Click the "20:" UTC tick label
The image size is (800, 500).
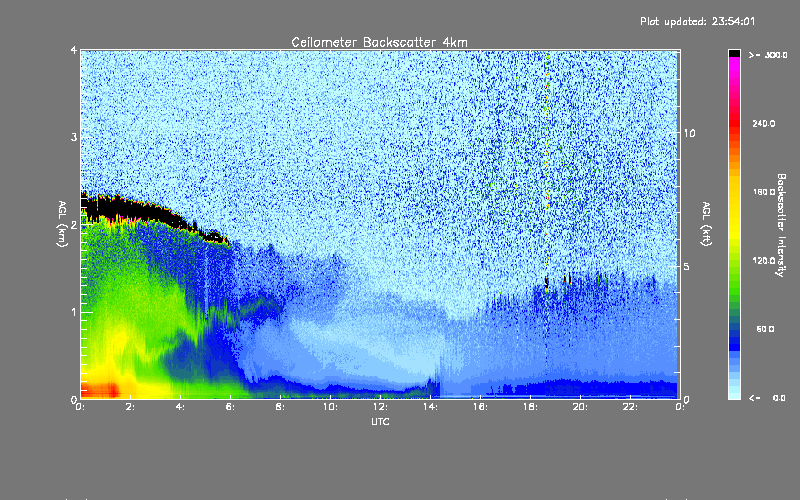pos(580,407)
